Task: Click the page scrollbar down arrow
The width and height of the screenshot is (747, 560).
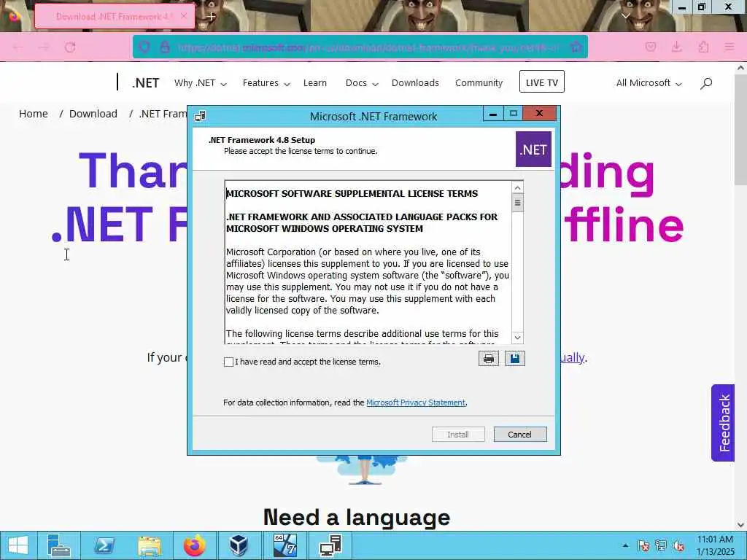Action: point(741,525)
